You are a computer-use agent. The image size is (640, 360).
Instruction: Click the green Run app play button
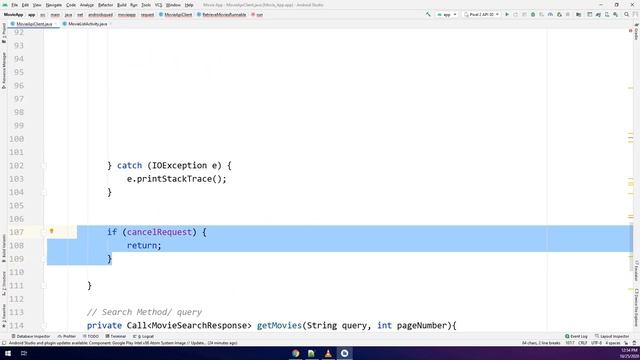507,14
